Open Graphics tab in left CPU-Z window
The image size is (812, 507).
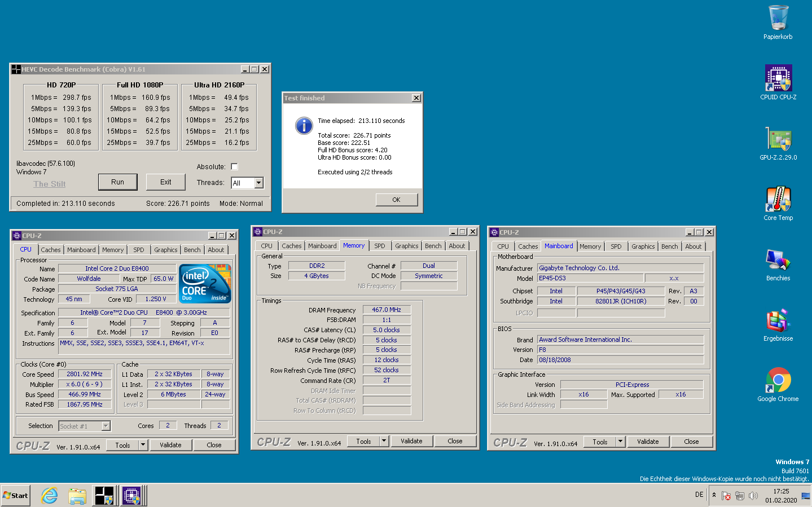(166, 250)
